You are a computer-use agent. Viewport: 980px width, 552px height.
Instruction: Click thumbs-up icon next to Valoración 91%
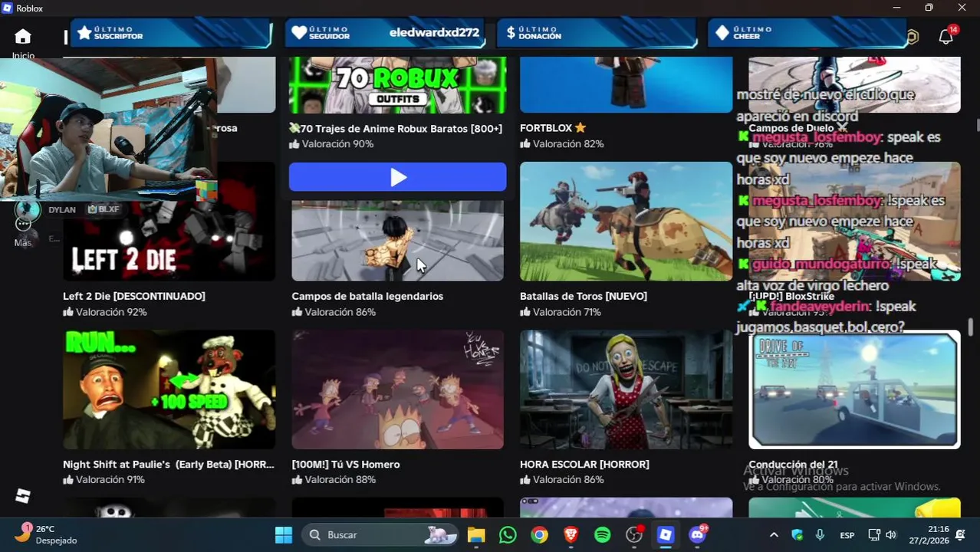68,480
